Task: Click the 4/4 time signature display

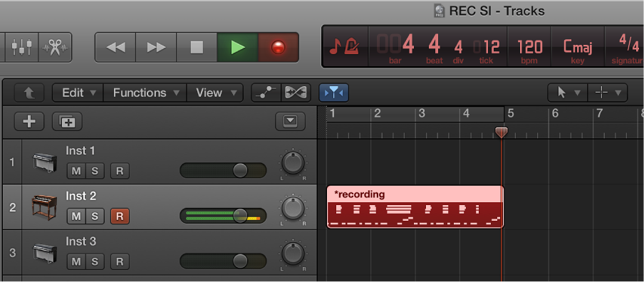Action: pos(628,43)
